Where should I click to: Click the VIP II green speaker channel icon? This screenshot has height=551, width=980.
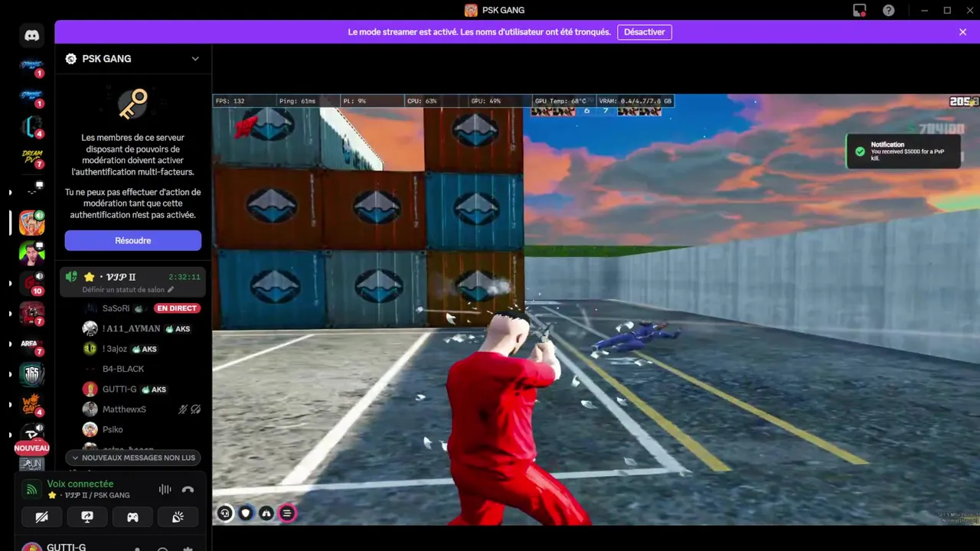(x=71, y=277)
